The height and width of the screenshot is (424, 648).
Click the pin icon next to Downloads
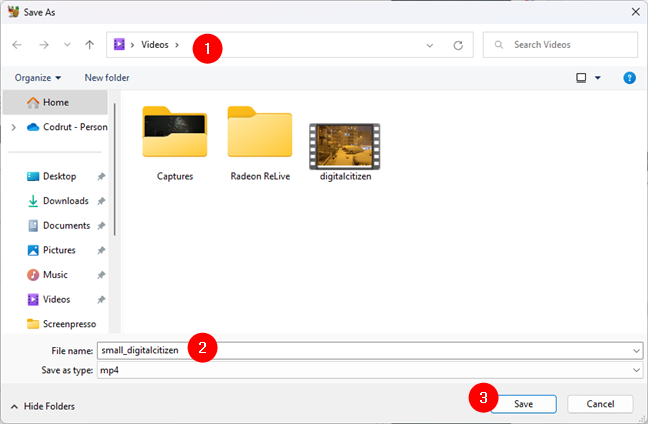click(x=101, y=201)
